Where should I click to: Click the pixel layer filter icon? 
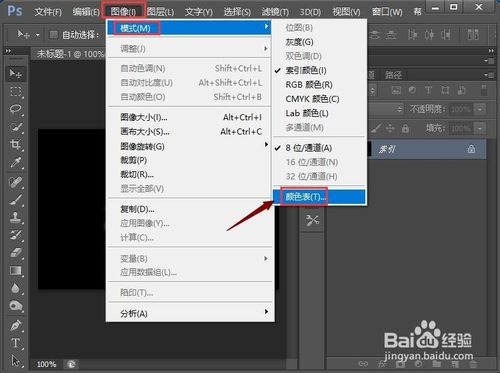[x=396, y=90]
